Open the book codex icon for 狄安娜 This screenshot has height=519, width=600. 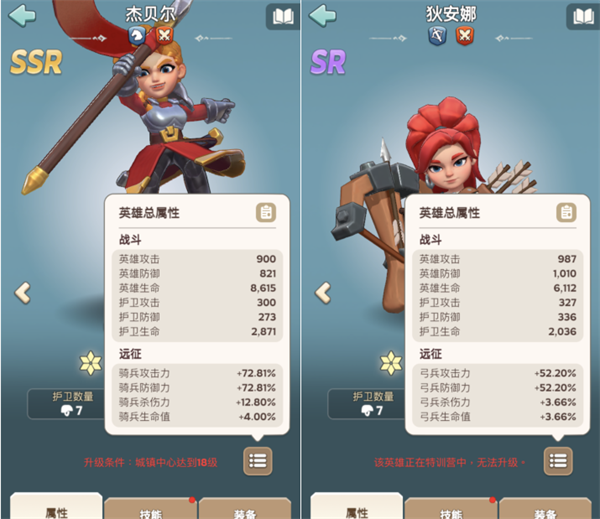[x=583, y=17]
